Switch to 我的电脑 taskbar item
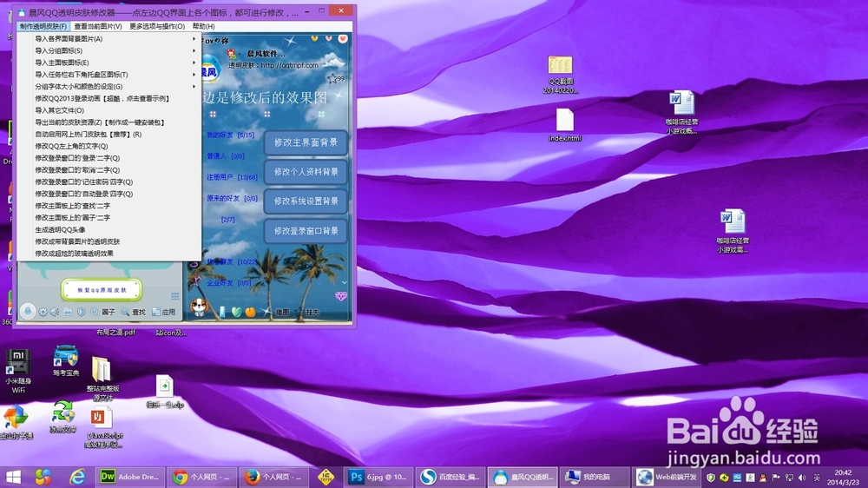Screen dimensions: 868x488 point(594,477)
